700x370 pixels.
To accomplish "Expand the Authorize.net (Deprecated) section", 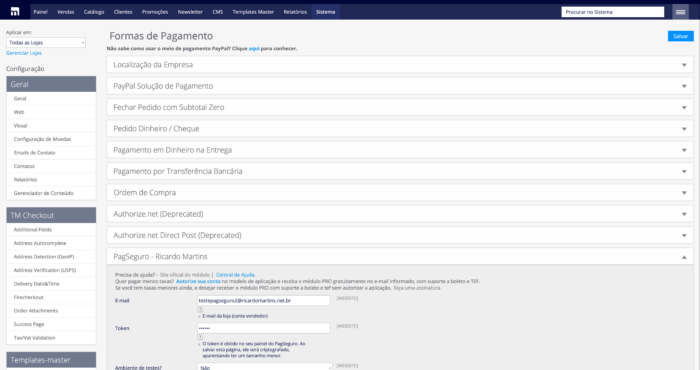I will (x=400, y=214).
